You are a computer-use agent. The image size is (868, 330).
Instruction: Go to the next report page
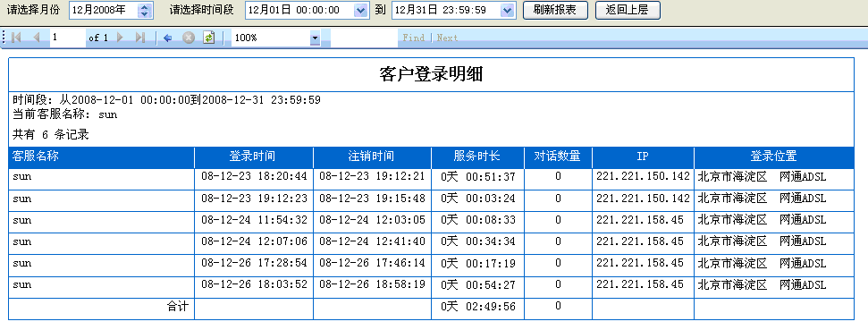coord(120,38)
